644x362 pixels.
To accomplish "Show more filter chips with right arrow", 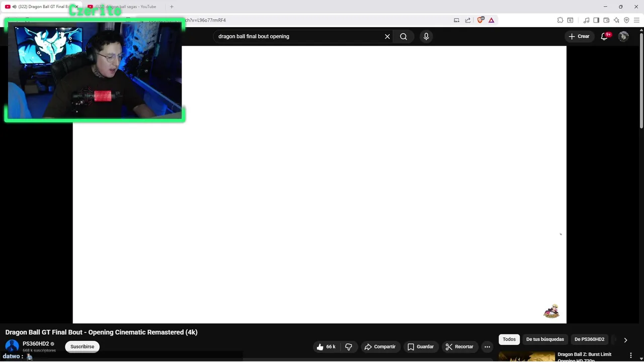I will [x=625, y=340].
